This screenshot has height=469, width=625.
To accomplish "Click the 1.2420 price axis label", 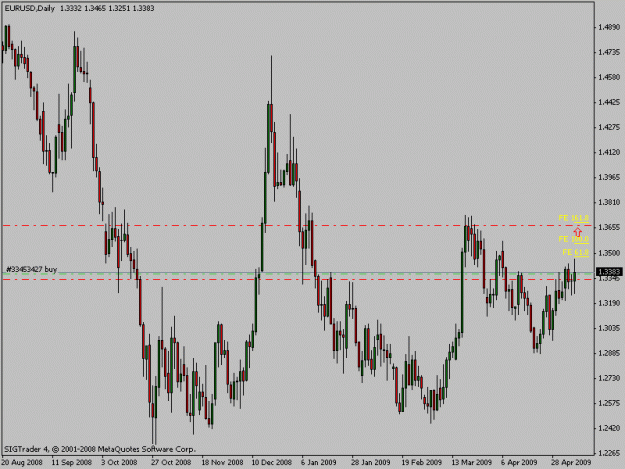I will (x=609, y=428).
